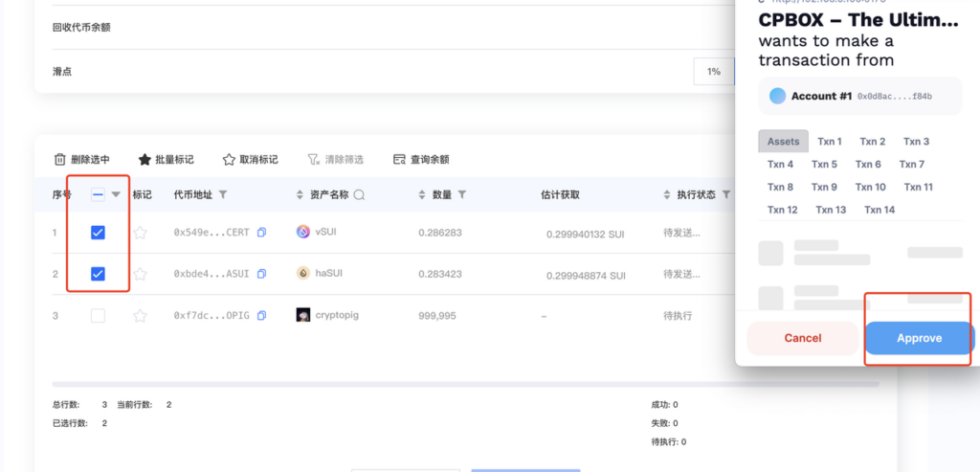Click the Account #1 blue avatar
Image resolution: width=980 pixels, height=472 pixels.
coord(777,96)
